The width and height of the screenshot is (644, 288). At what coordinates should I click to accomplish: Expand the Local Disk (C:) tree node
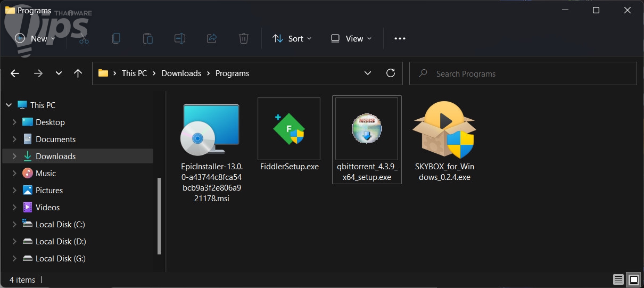[14, 225]
